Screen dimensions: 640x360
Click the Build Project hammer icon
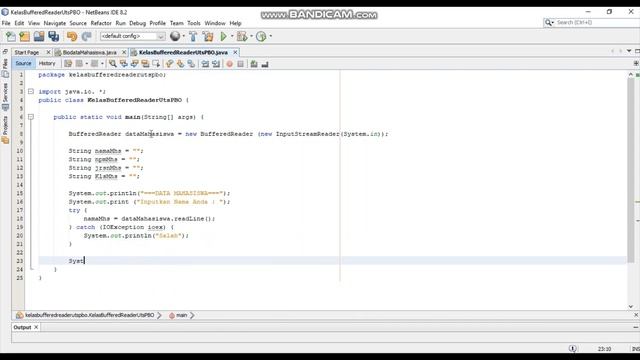pos(193,37)
